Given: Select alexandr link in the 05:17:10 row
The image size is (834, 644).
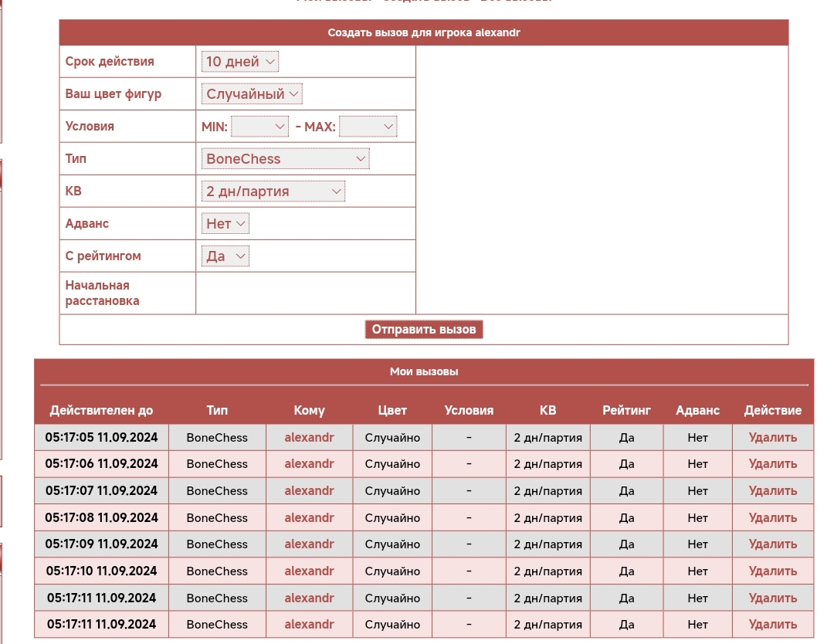Looking at the screenshot, I should click(x=309, y=571).
